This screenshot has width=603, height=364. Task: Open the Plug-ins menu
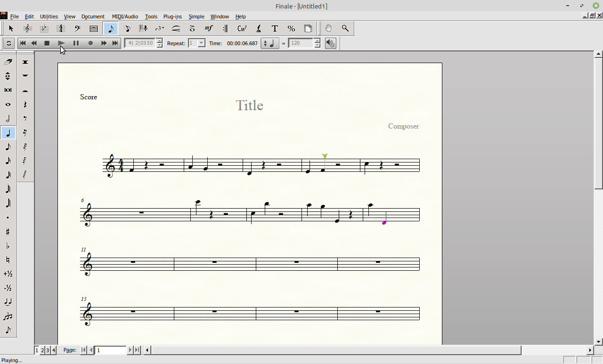click(x=172, y=16)
